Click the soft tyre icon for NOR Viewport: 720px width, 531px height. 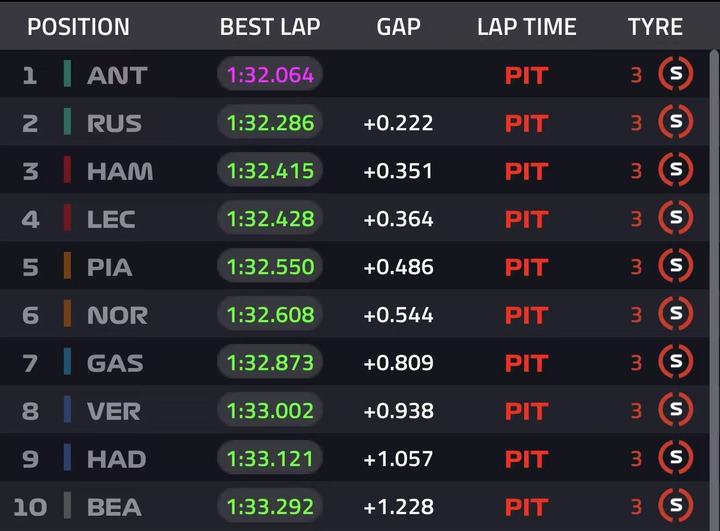676,314
